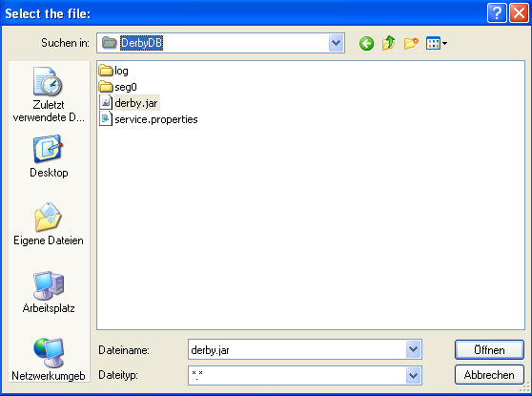
Task: Open Zuletzt verwendete Dokumente shortcut
Action: [x=49, y=94]
